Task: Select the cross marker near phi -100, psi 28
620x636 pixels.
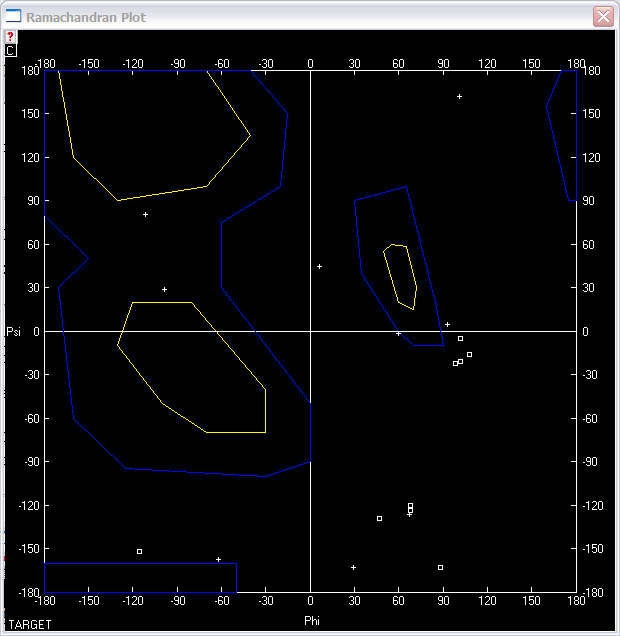Action: (x=164, y=290)
